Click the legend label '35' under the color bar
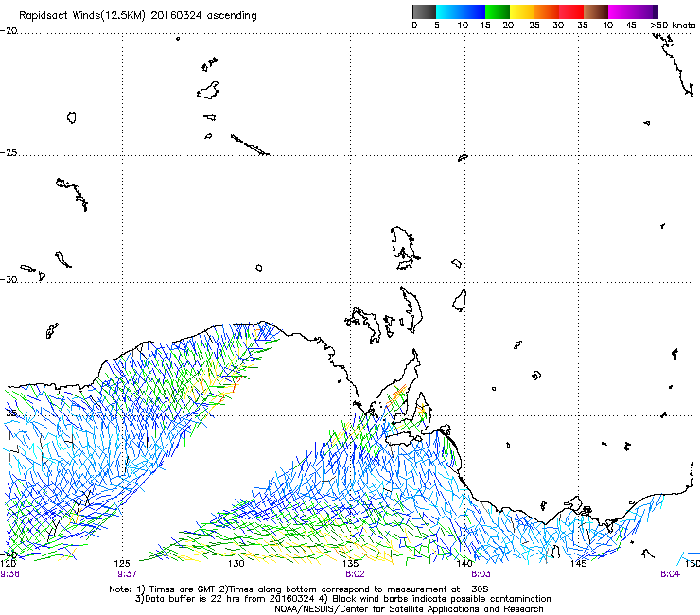The image size is (700, 615). pos(583,26)
